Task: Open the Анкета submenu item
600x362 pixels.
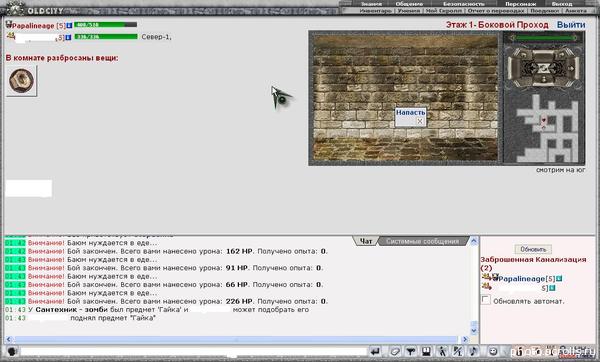Action: [576, 11]
